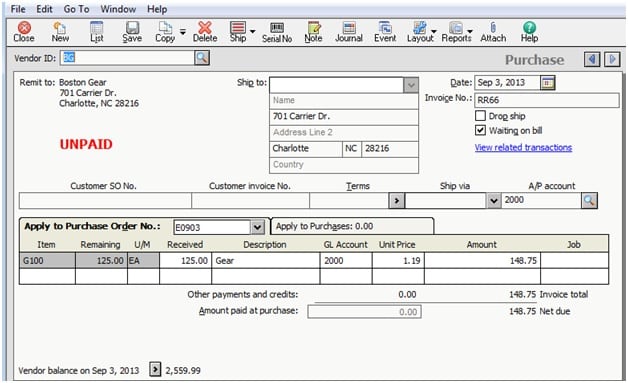Attach a file with Attach icon
Image resolution: width=628 pixels, height=383 pixels.
[x=493, y=32]
